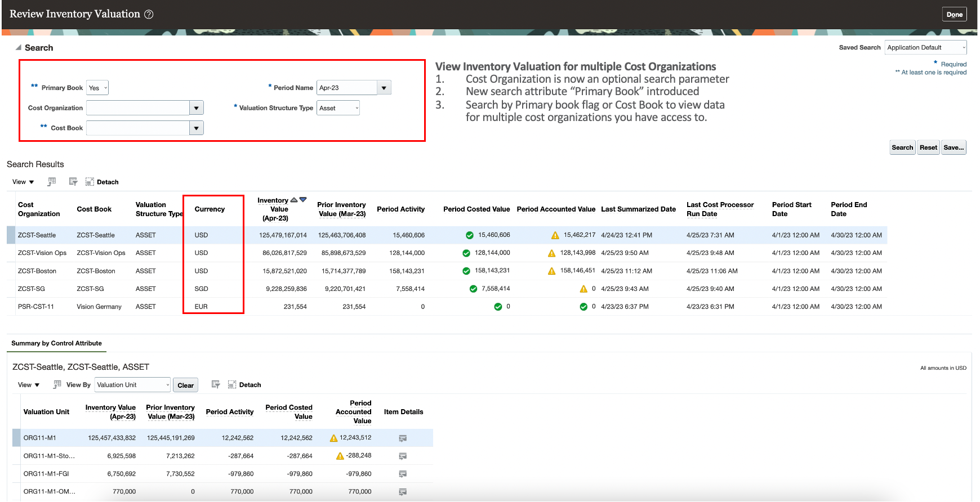Select the PSR-CST-11 cost organization cell

(x=36, y=307)
